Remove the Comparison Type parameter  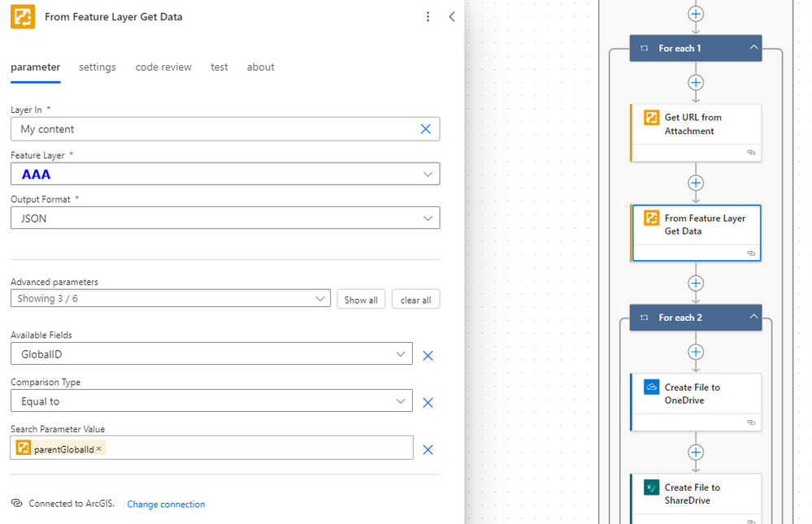pos(428,402)
